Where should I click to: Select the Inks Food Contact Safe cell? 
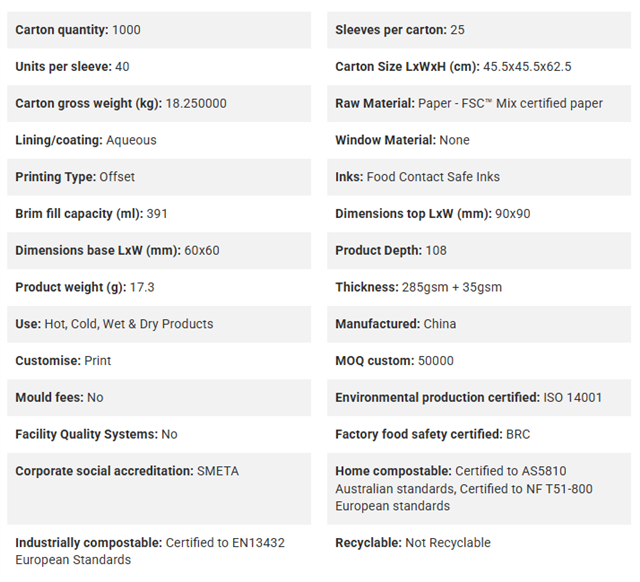(x=479, y=177)
